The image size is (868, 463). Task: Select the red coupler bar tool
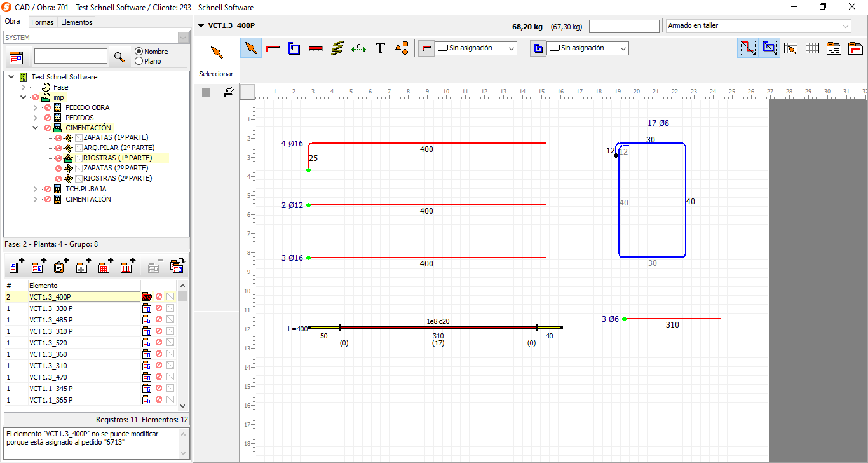pos(316,48)
